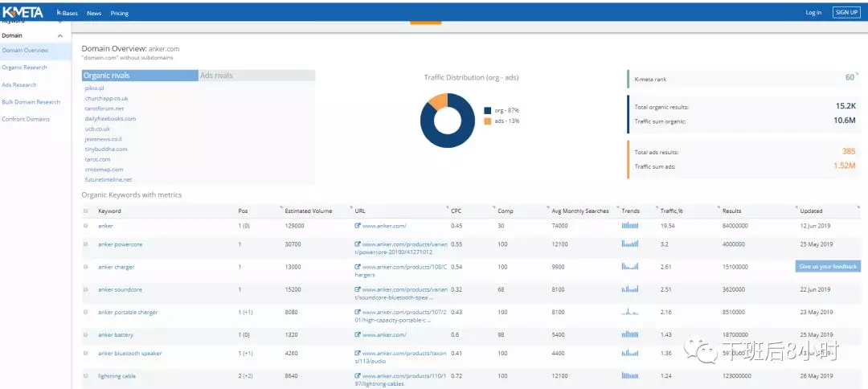
Task: Tick the checkbox for anker powercore keyword
Action: [x=86, y=244]
